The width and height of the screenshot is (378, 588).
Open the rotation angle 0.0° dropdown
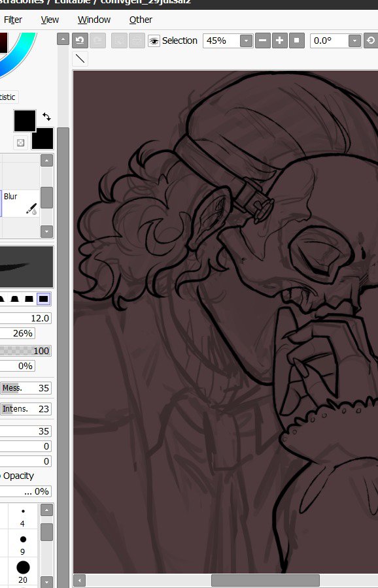tap(354, 41)
